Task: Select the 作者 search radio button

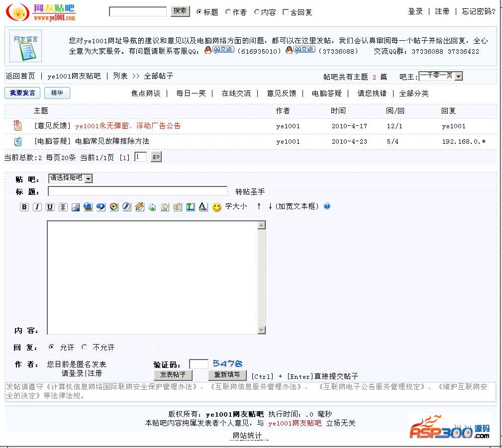Action: 228,12
